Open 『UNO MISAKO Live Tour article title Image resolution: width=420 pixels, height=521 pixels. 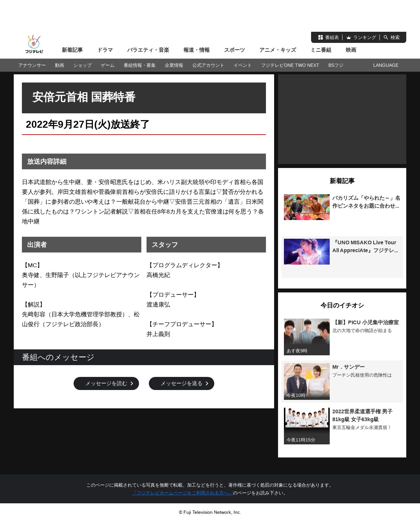365,246
